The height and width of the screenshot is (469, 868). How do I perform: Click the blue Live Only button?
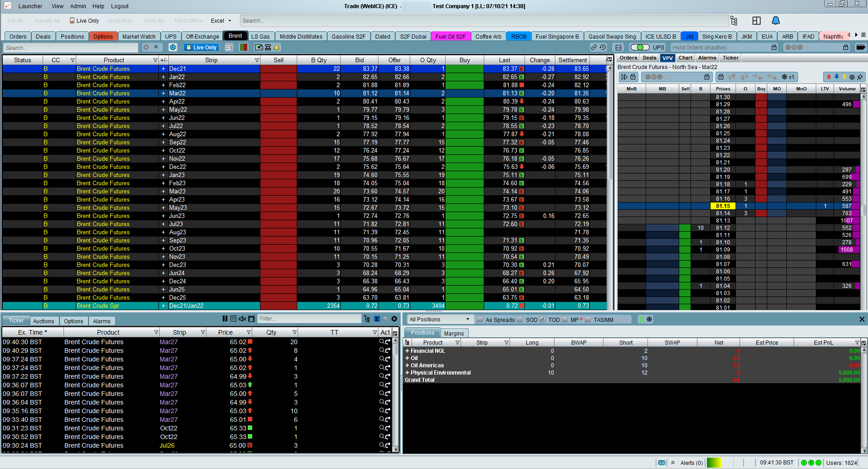point(201,47)
